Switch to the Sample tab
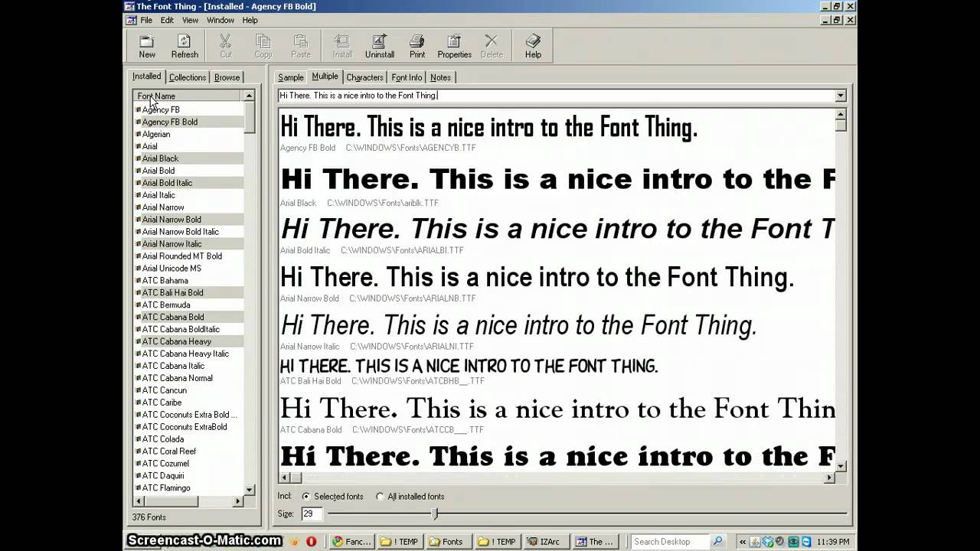980x551 pixels. [x=291, y=77]
